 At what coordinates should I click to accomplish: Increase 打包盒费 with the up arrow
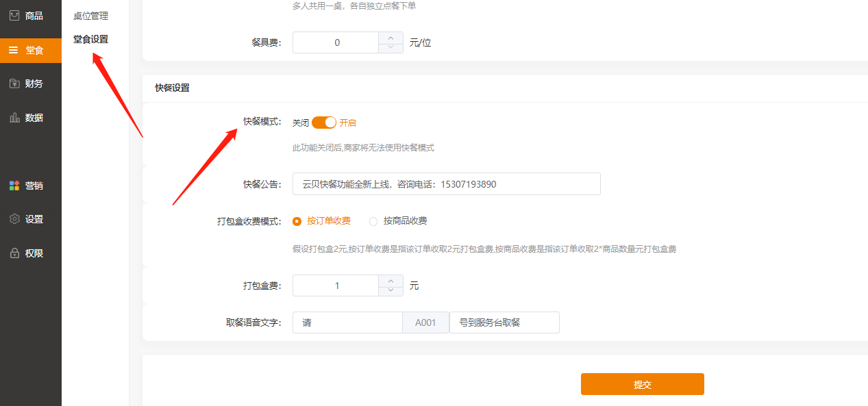[390, 281]
